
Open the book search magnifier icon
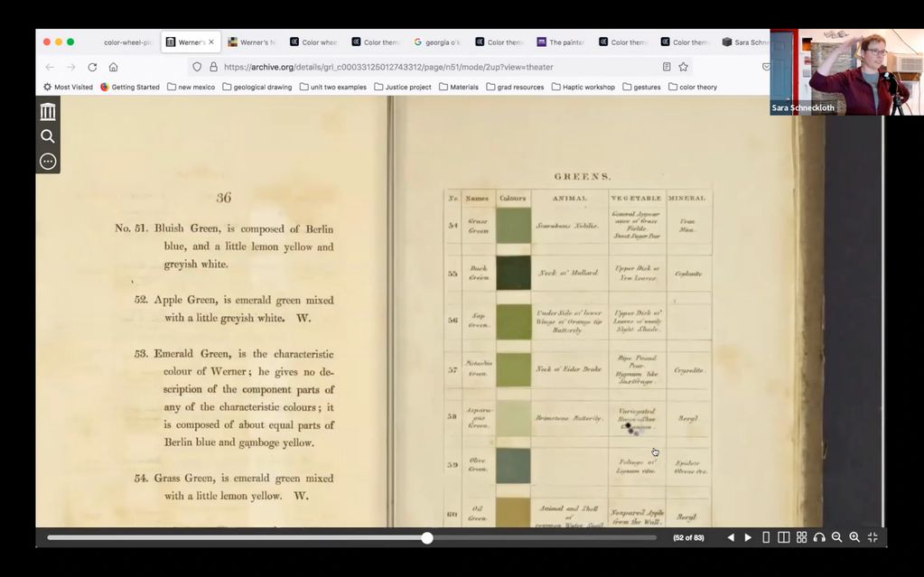point(48,136)
